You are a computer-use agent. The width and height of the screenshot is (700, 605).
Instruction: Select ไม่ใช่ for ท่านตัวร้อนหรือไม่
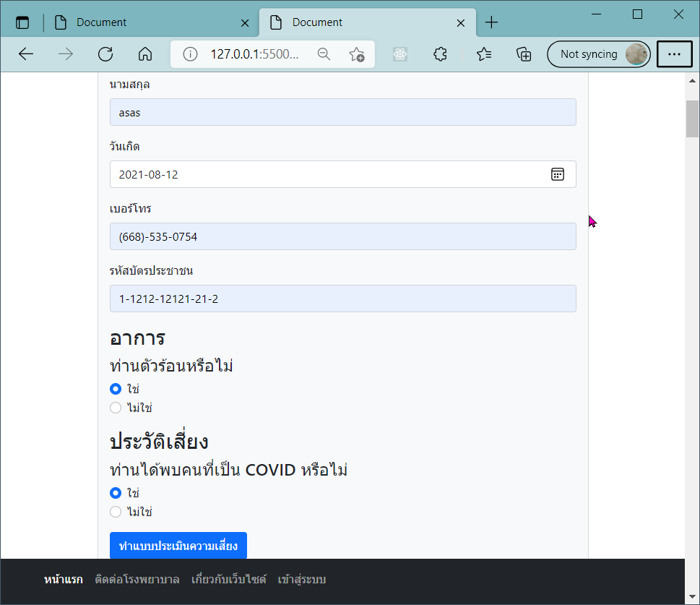pyautogui.click(x=116, y=408)
